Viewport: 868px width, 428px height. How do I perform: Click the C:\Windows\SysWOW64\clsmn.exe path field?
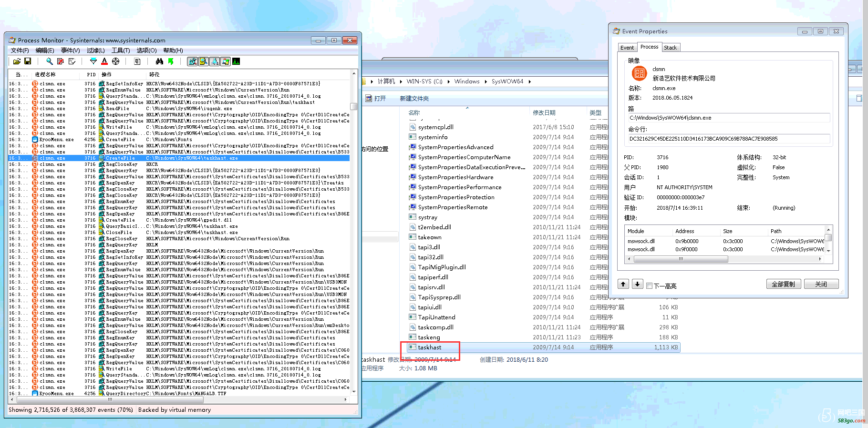(x=729, y=118)
